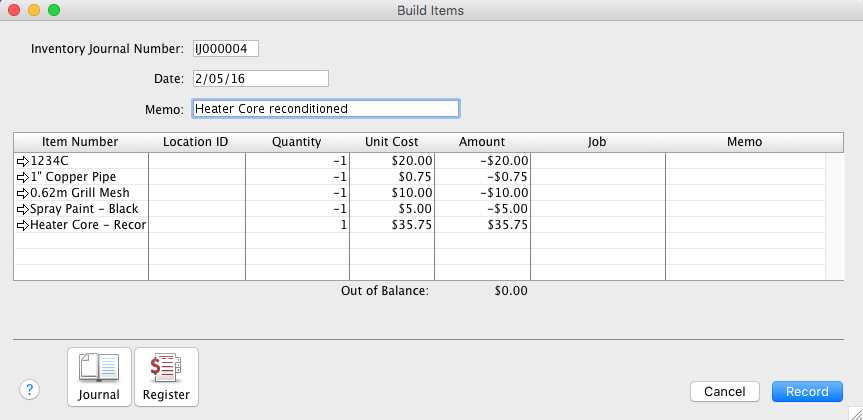Screen dimensions: 863x420
Task: Click arrow icon beside Spray Paint - Black
Action: 23,209
